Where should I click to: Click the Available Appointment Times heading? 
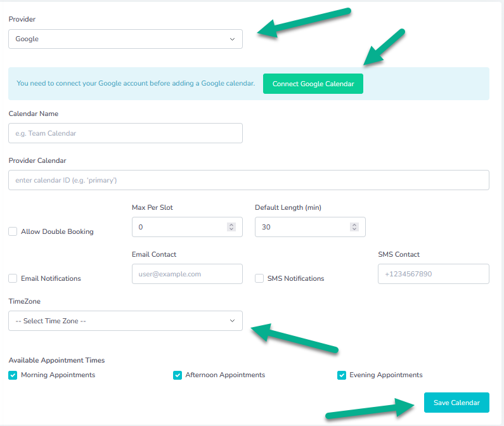[x=56, y=360]
